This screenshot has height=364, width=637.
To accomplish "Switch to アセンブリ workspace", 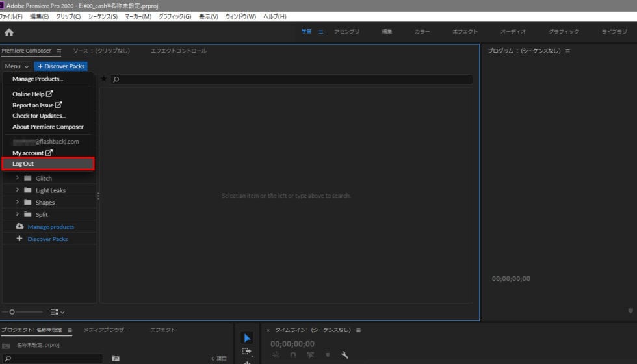I will (347, 32).
